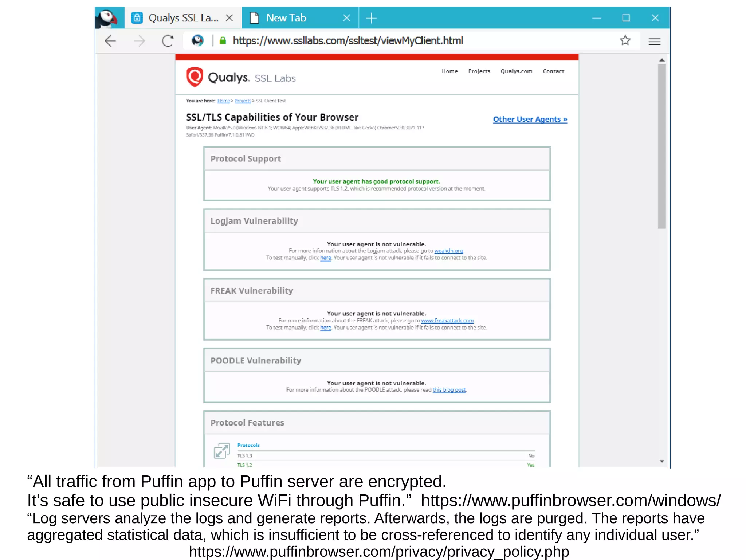Open the Projects navigation item
The image size is (746, 560).
click(x=479, y=71)
